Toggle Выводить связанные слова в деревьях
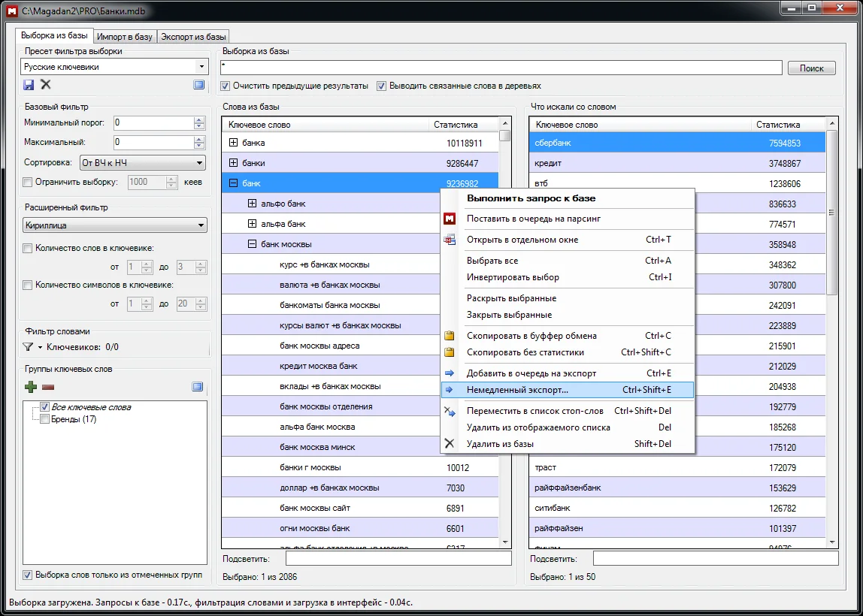 (x=381, y=86)
